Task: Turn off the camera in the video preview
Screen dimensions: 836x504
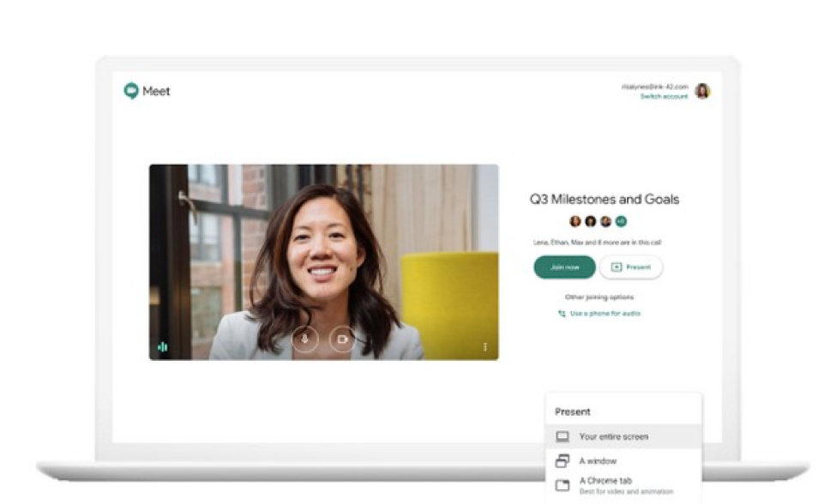Action: pos(342,339)
